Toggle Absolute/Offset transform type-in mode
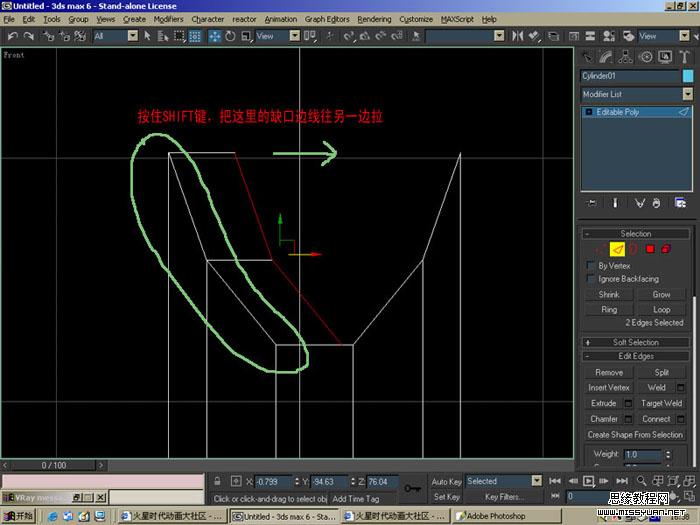Screen dimensions: 700x525 pos(236,481)
